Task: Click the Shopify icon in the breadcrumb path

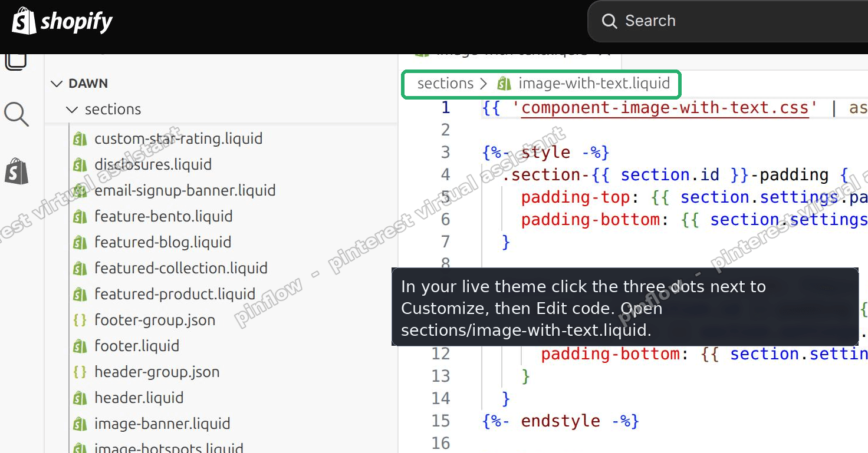Action: pos(504,84)
